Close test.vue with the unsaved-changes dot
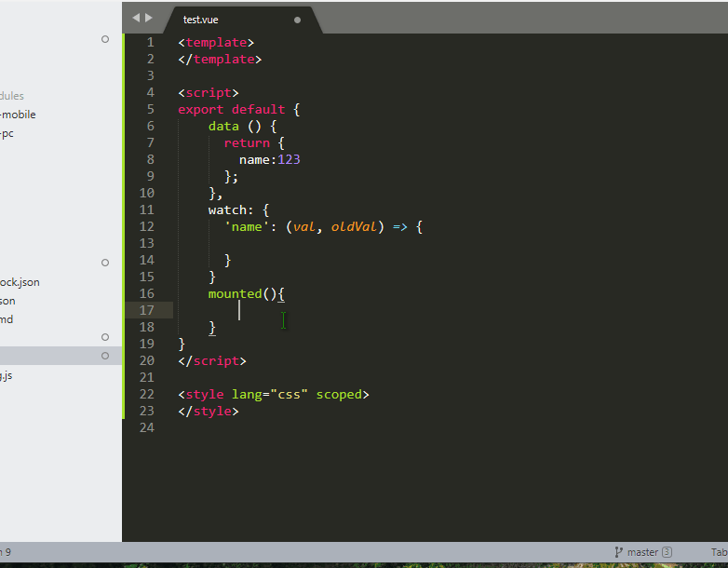 (x=297, y=20)
